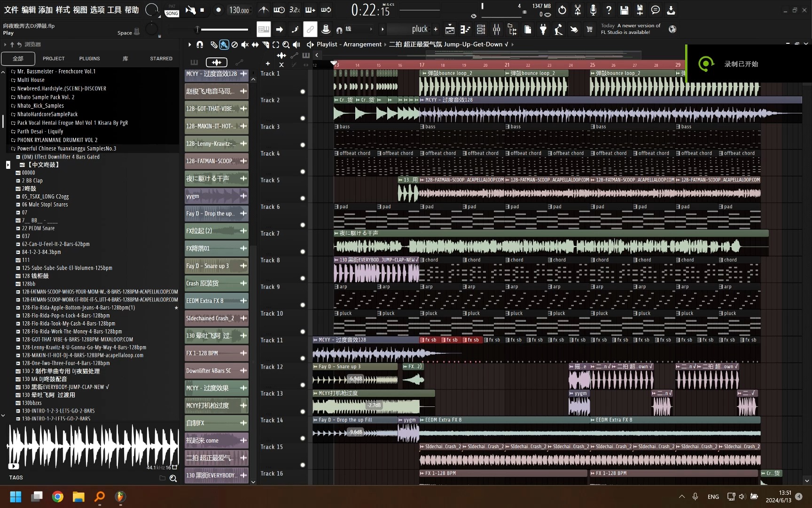Click the microphone one-click recording icon
Screen dimensions: 812x508
(x=593, y=10)
